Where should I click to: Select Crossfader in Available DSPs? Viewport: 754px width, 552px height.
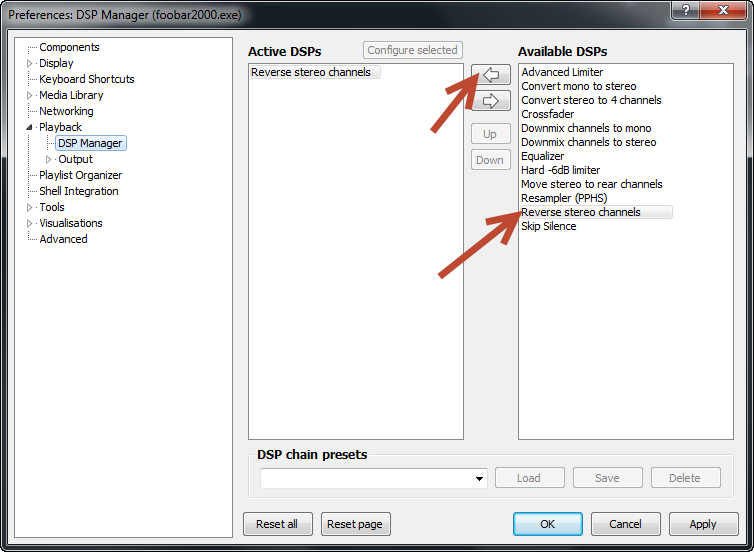(547, 114)
